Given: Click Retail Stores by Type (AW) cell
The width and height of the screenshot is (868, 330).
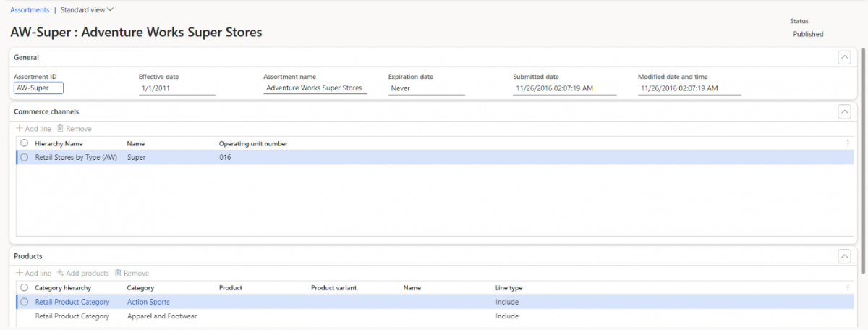Looking at the screenshot, I should tap(76, 157).
